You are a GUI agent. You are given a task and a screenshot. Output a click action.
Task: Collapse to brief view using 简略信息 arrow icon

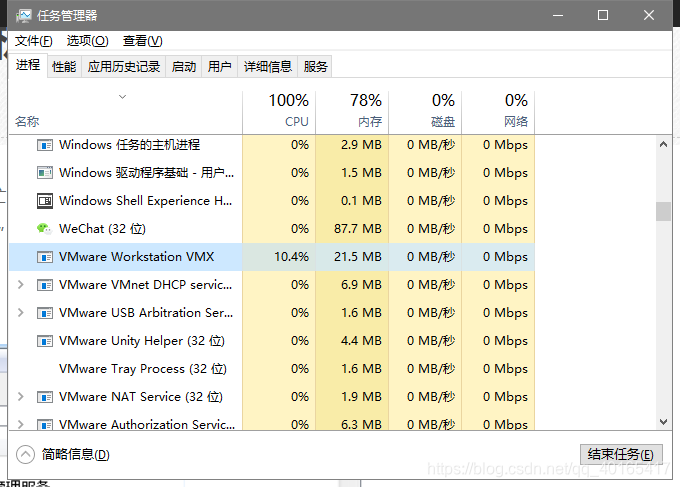tap(25, 454)
